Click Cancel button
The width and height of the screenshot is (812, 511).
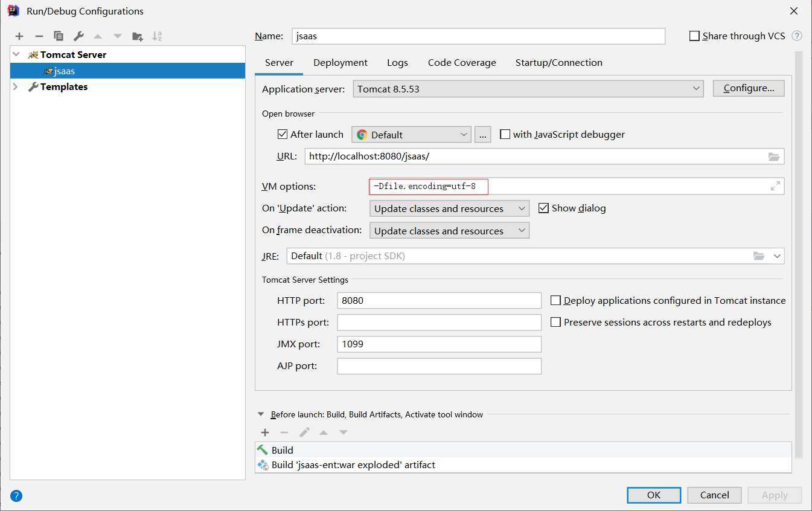tap(715, 495)
